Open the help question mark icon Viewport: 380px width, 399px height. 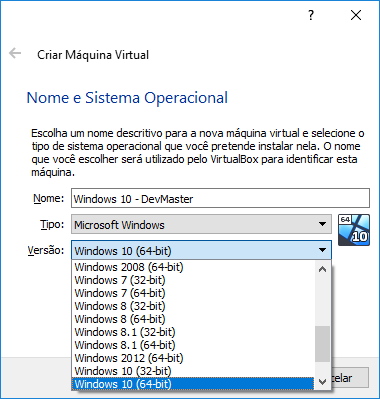click(311, 15)
